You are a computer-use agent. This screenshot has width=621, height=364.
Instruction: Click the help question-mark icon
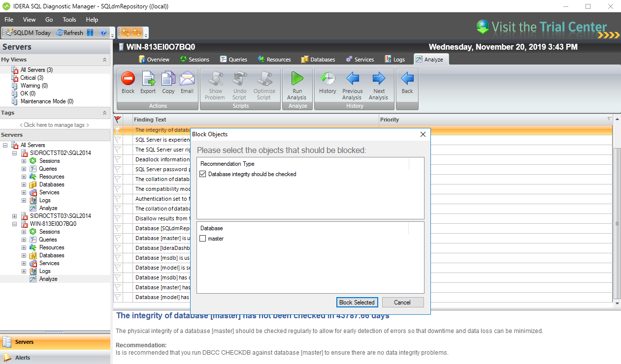point(103,32)
